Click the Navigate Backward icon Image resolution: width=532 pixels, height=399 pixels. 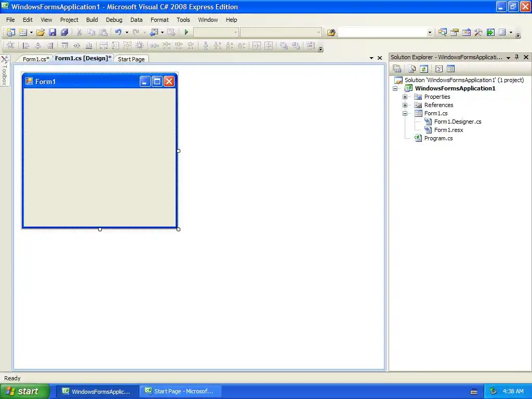coord(154,32)
